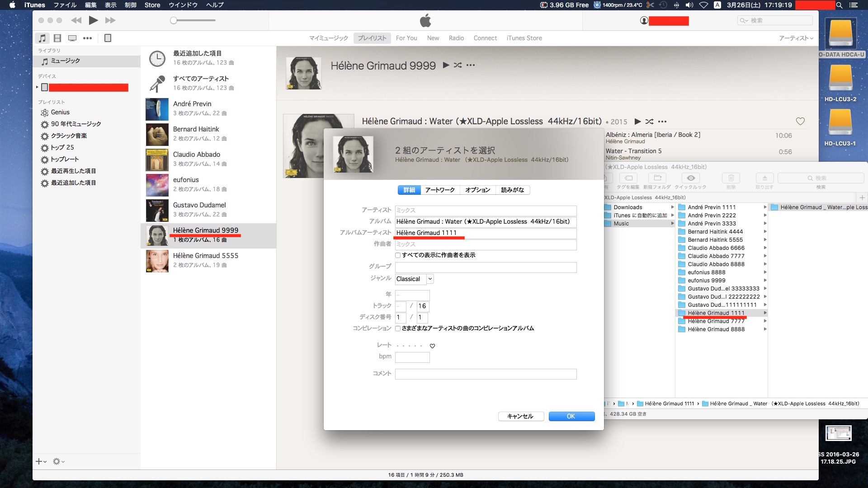Open the アーティスト view sort dropdown
This screenshot has height=488, width=868.
(796, 38)
